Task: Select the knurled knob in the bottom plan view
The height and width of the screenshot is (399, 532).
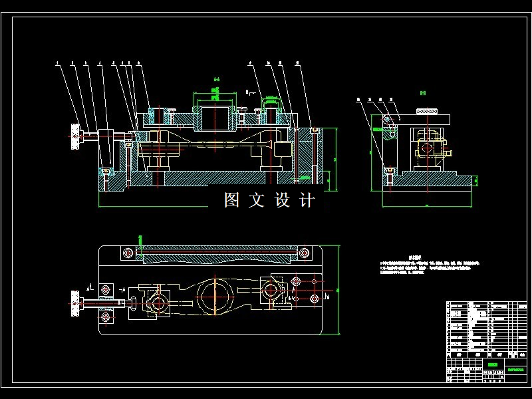Action: 75,303
